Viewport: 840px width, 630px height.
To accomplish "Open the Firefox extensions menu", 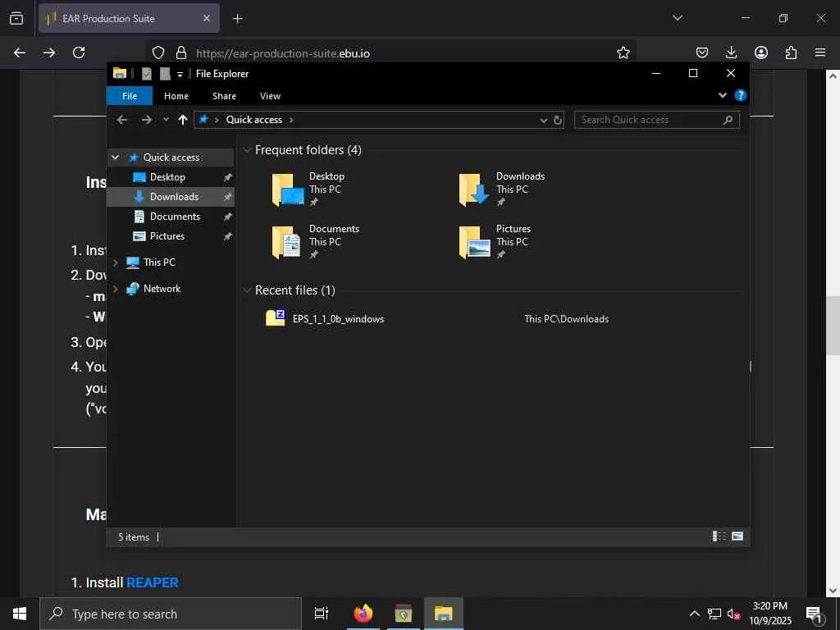I will 791,52.
